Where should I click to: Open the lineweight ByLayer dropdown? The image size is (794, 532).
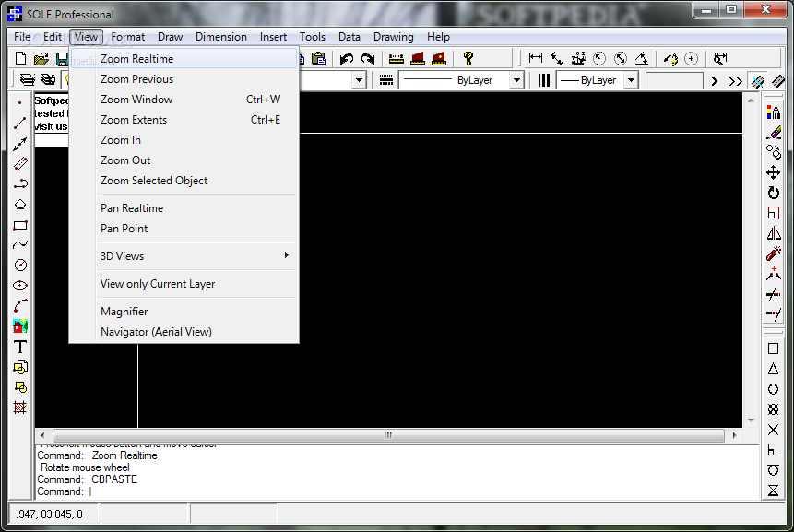(x=631, y=80)
